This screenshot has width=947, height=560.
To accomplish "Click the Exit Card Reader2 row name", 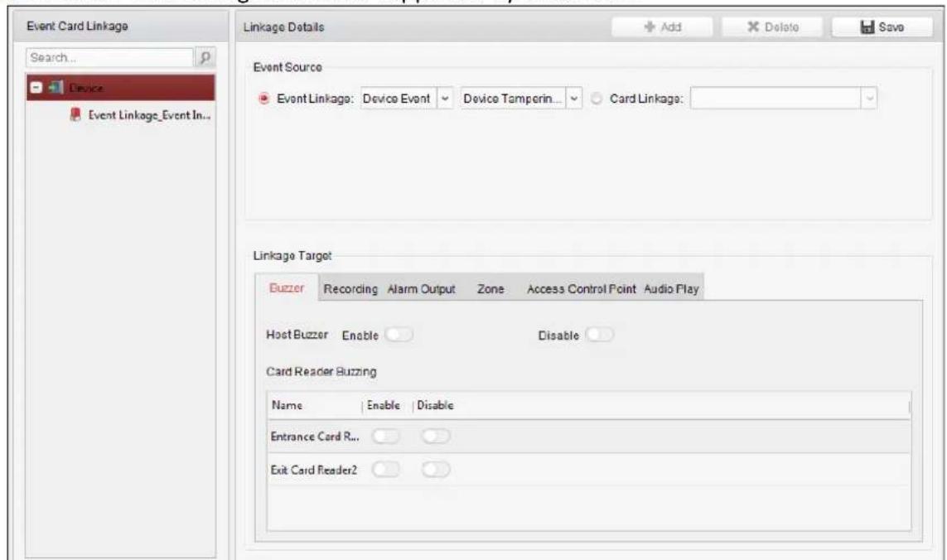I will point(313,470).
